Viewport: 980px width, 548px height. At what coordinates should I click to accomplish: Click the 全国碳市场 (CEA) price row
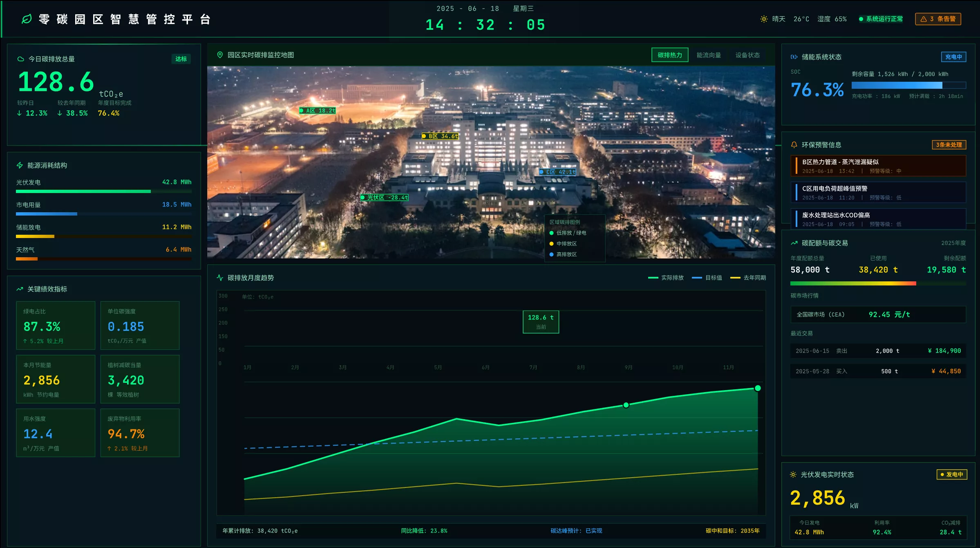click(878, 314)
